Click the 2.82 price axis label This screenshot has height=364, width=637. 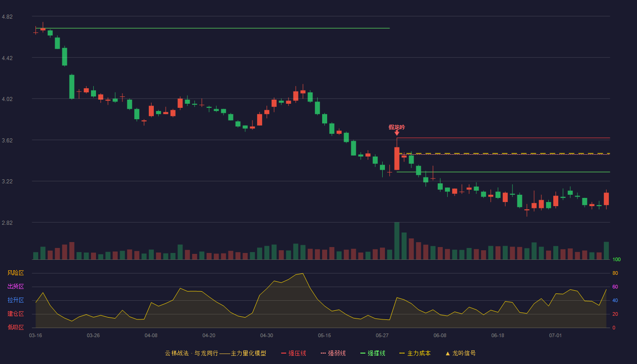coord(7,223)
